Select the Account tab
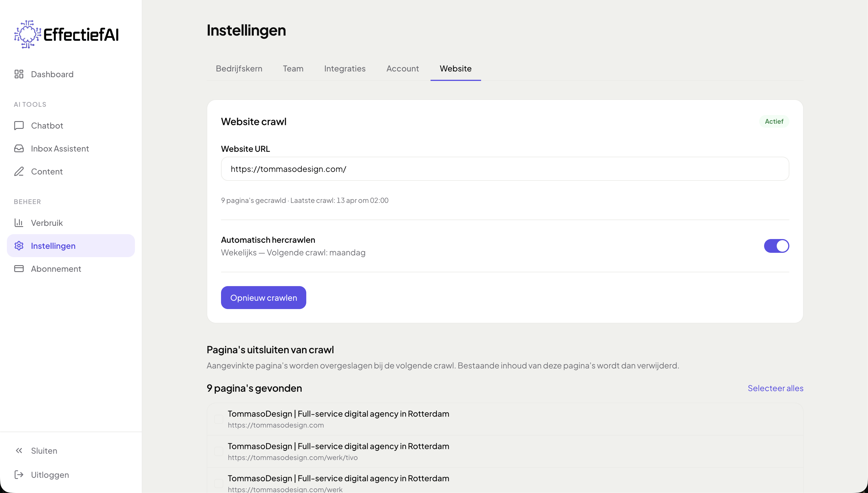 click(x=402, y=69)
